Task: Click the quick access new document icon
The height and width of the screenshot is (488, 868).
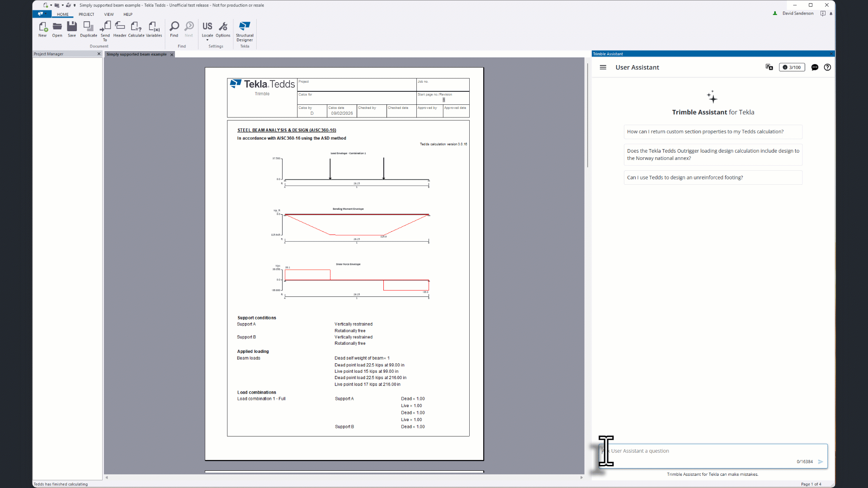Action: [46, 5]
